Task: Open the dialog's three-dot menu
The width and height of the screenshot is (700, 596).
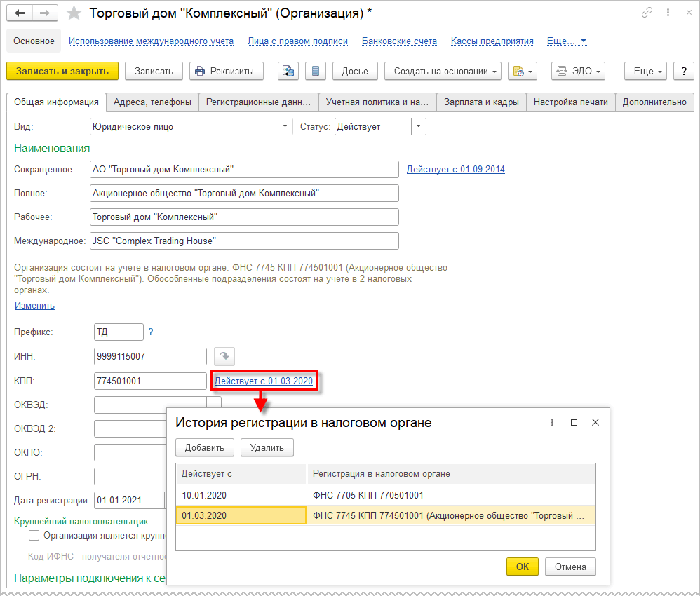Action: pyautogui.click(x=553, y=422)
